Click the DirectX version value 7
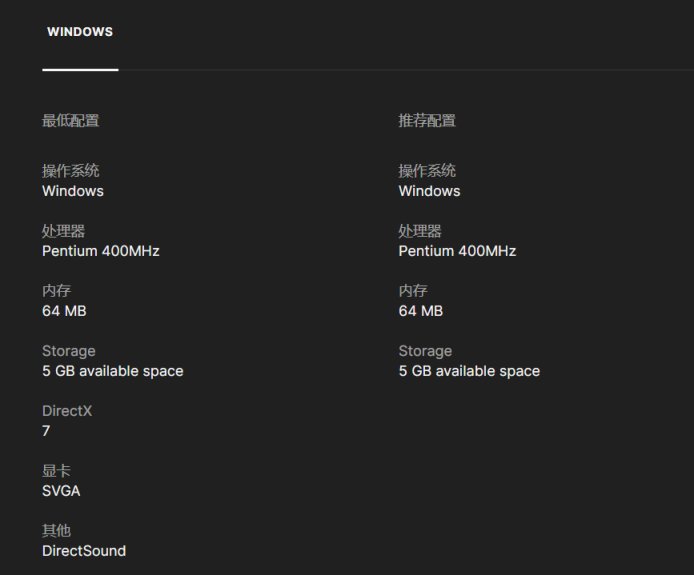Screen dimensions: 694x575 coord(46,431)
